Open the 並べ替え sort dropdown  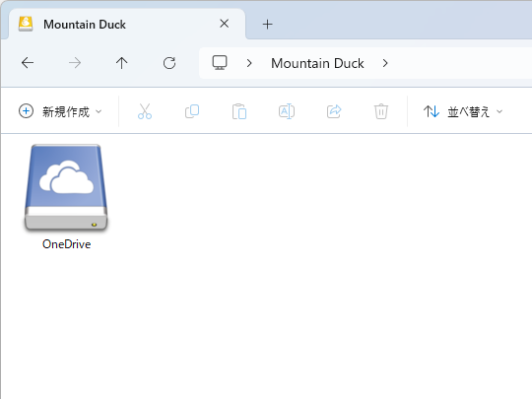click(463, 111)
